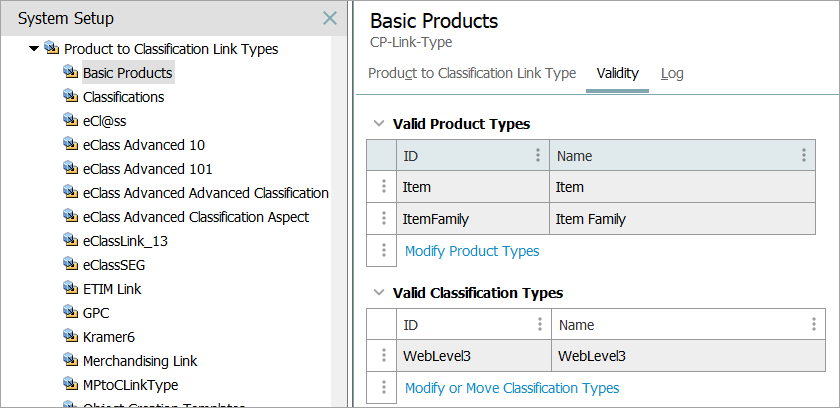Click the Item Family name cell
The height and width of the screenshot is (408, 840).
[x=682, y=218]
